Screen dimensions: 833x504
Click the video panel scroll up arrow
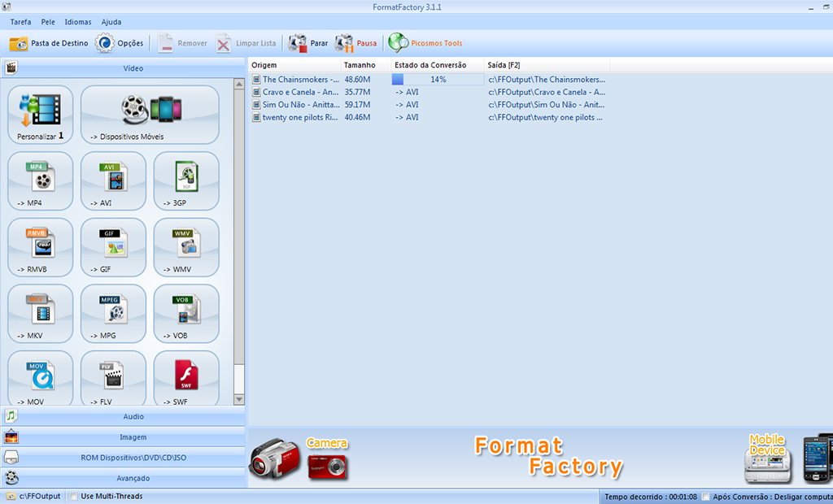[239, 84]
